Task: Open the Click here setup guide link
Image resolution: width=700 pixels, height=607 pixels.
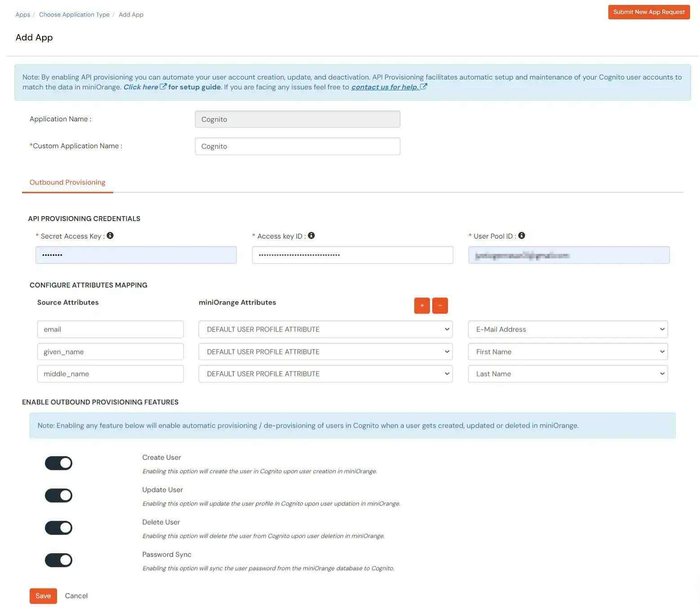Action: (145, 87)
